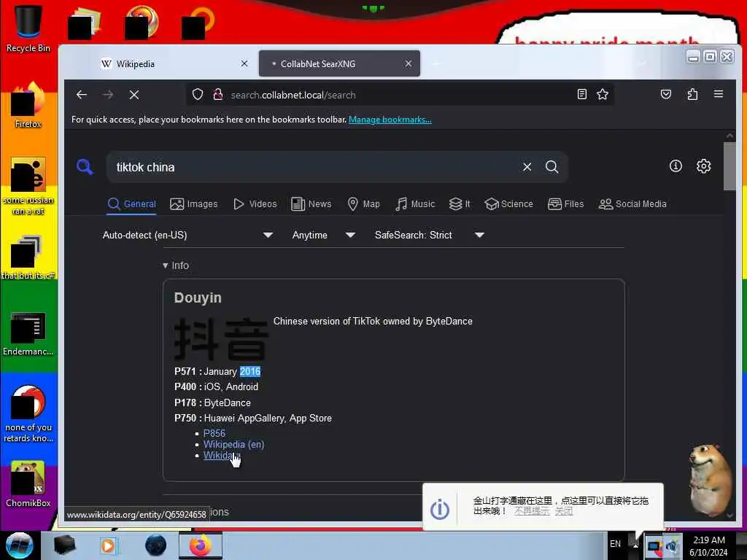The image size is (747, 560).
Task: Switch to Science category
Action: [508, 204]
